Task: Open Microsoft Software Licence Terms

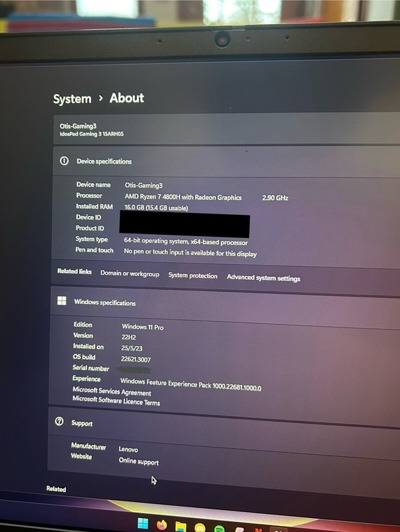Action: click(x=116, y=401)
